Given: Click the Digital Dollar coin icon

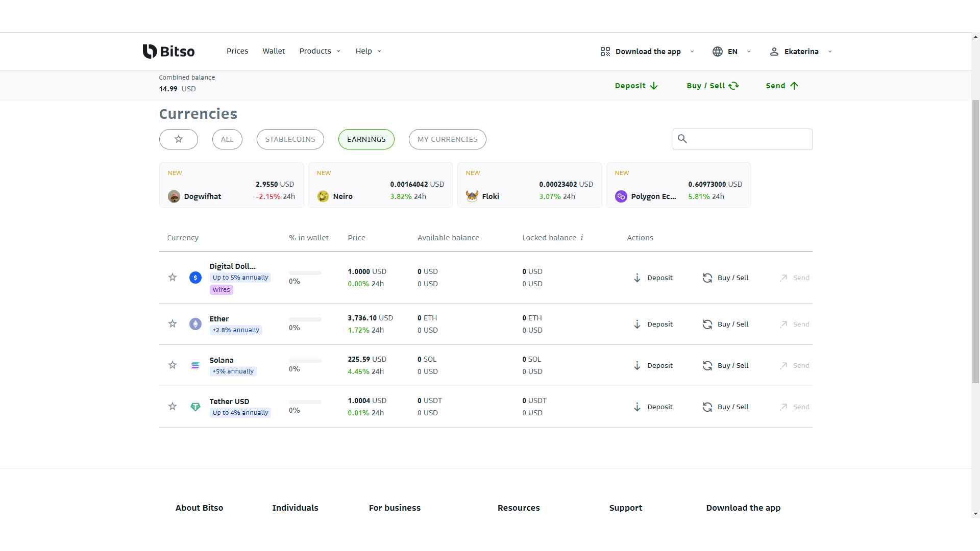Looking at the screenshot, I should pos(195,278).
